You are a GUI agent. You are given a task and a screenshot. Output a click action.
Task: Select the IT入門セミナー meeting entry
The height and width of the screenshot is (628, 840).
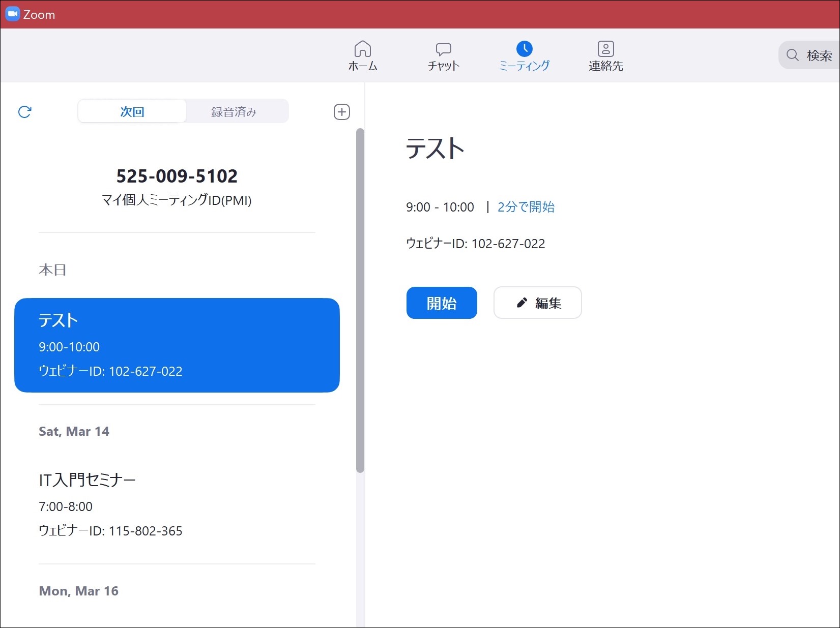[177, 505]
